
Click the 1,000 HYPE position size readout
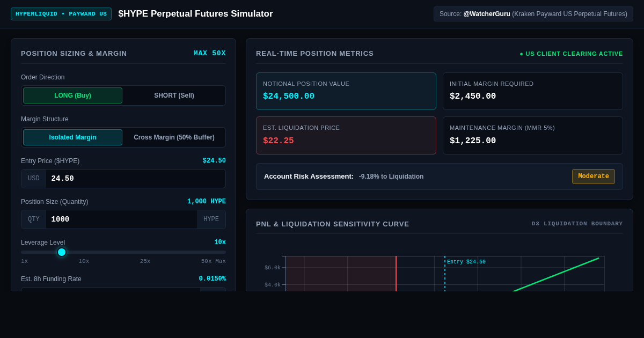tap(207, 202)
